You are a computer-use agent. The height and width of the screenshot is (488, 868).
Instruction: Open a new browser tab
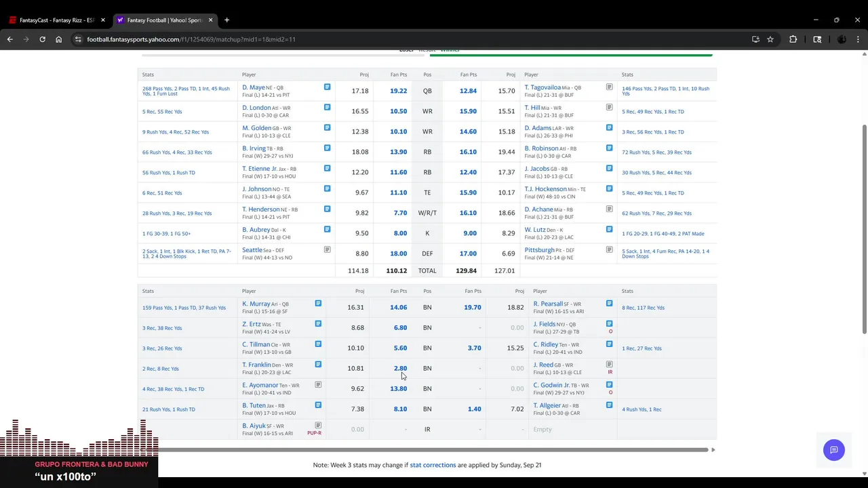[x=226, y=20]
